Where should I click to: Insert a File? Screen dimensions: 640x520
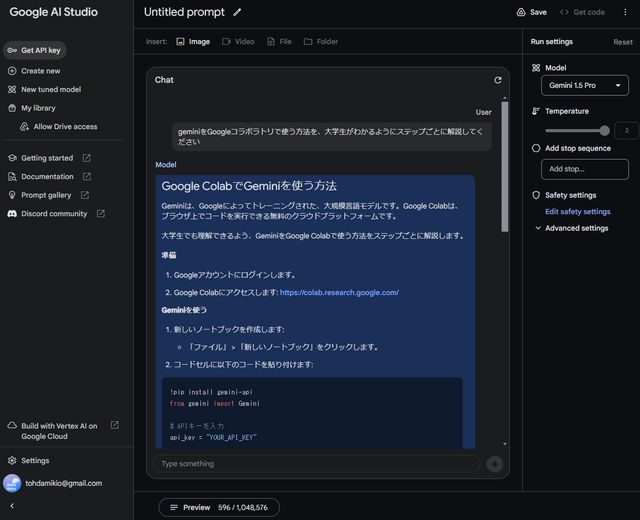279,42
